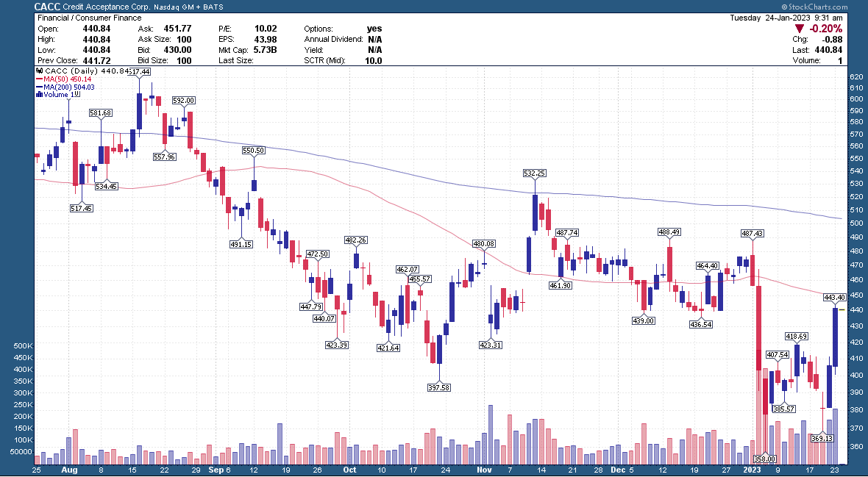The height and width of the screenshot is (477, 868).
Task: Click the 487.43 price label
Action: [753, 234]
